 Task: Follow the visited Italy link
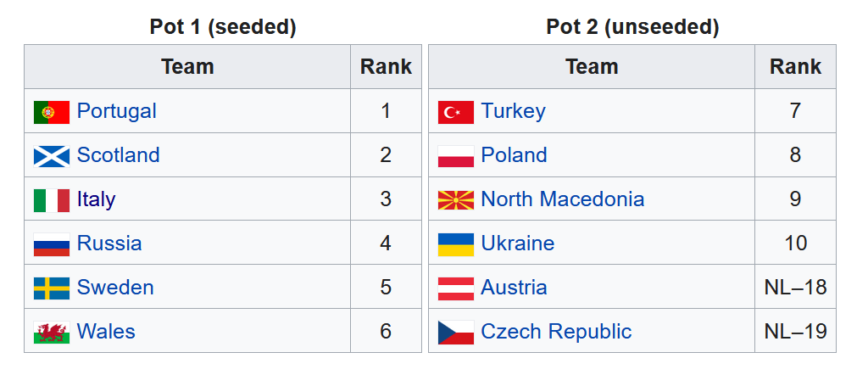point(96,199)
